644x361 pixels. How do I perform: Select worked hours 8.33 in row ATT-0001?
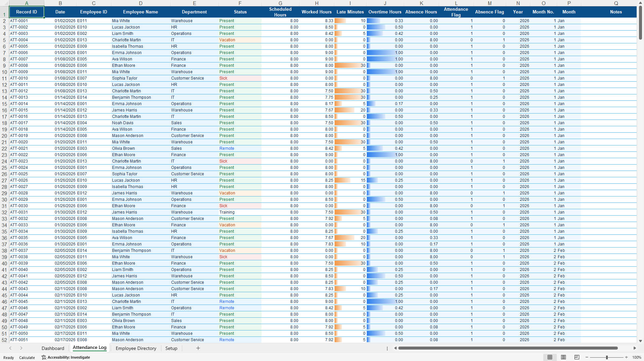click(316, 21)
